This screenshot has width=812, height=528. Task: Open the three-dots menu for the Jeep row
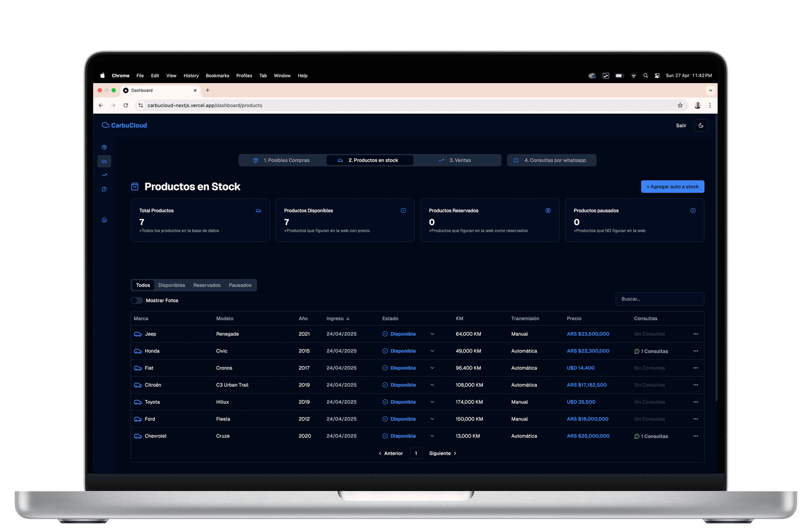point(696,334)
